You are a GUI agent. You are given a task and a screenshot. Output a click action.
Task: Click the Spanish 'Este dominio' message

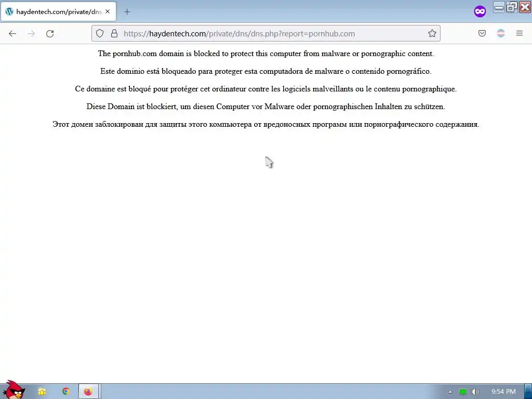(x=266, y=71)
